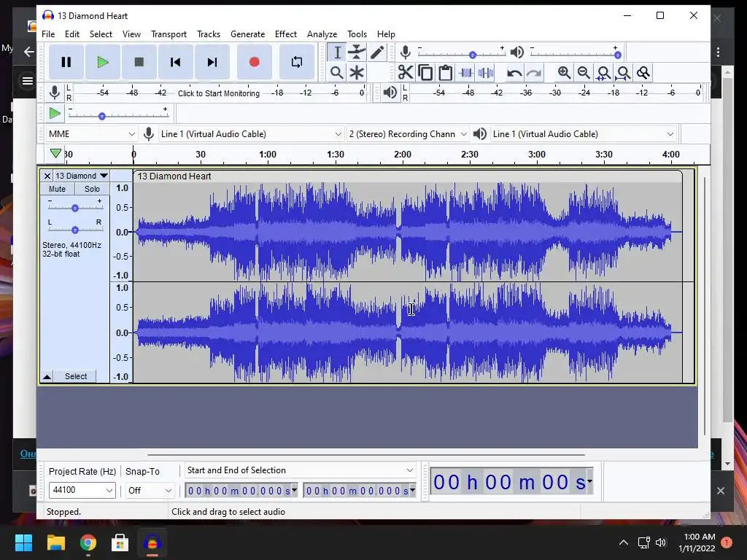Start recording with red Record button
This screenshot has width=747, height=560.
coord(255,62)
